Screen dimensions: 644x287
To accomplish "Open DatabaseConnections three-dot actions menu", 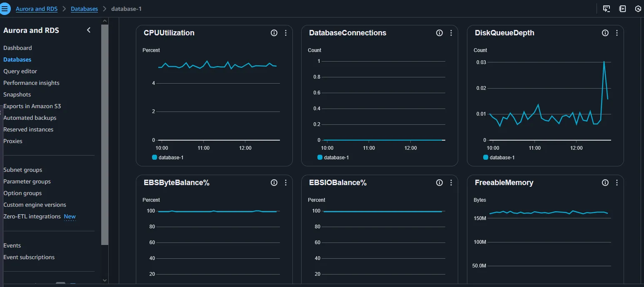I will pos(451,33).
